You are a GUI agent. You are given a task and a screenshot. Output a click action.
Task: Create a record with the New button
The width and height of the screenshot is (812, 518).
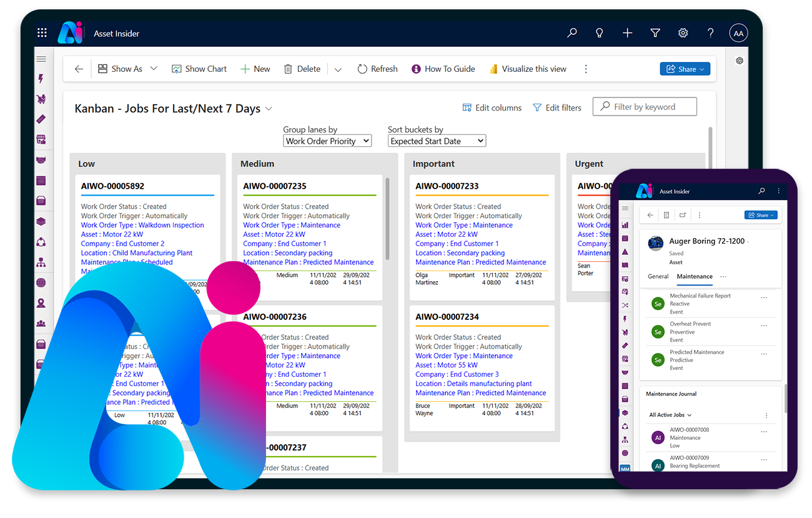(255, 69)
